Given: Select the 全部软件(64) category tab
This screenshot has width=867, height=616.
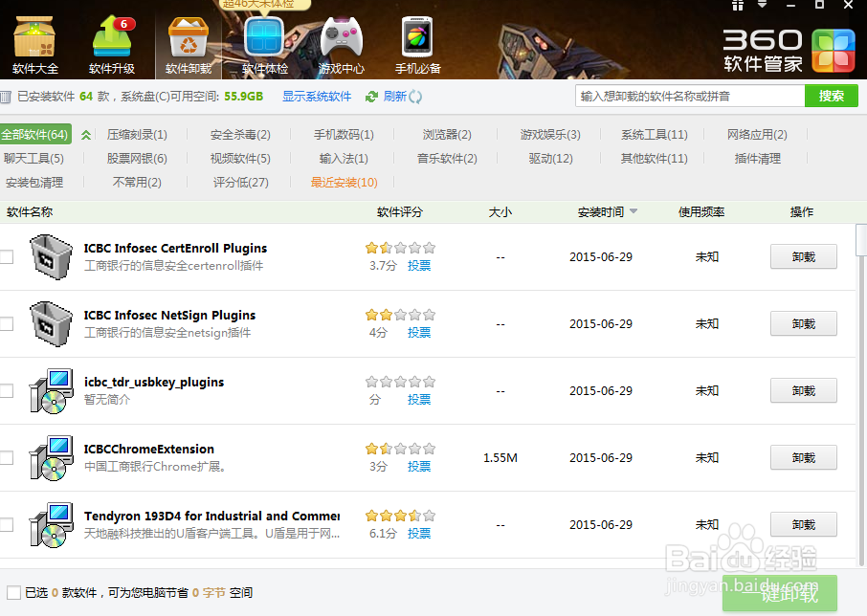Looking at the screenshot, I should coord(34,134).
